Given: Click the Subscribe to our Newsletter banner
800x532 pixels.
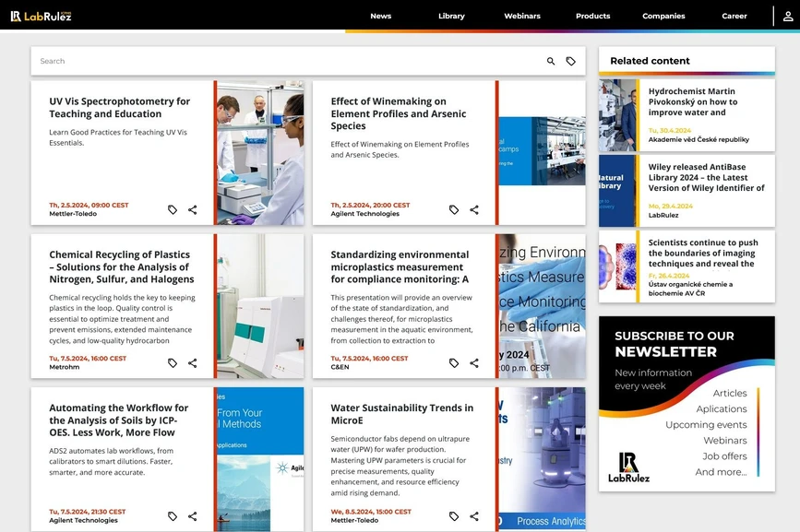Looking at the screenshot, I should tap(687, 404).
